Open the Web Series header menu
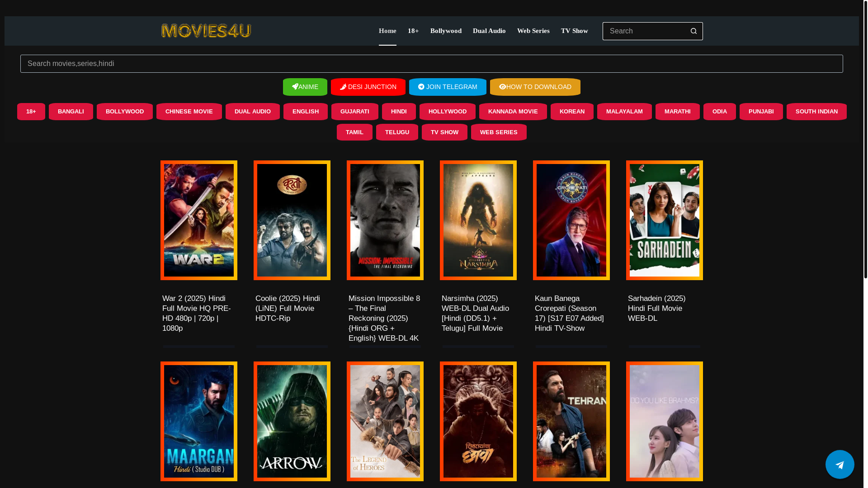The image size is (868, 488). pos(533,31)
